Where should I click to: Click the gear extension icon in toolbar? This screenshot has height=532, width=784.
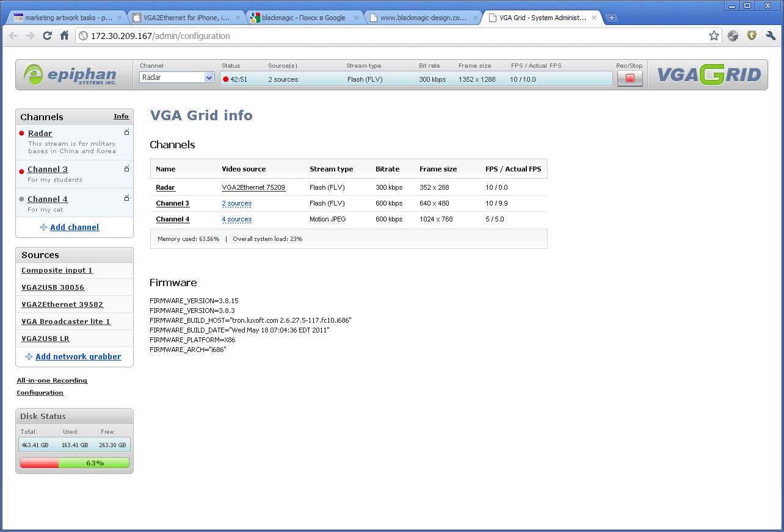coord(733,36)
